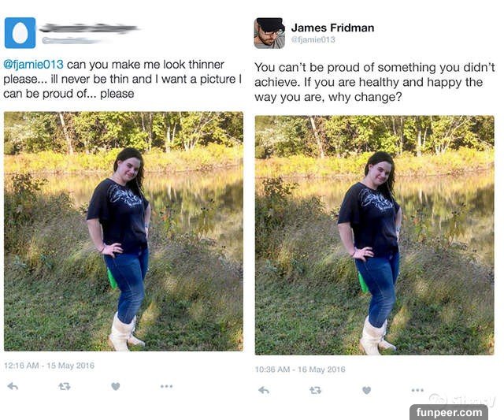Click the 12:16 AM - 15 May 2016 timestamp
Viewport: 504px width, 420px height.
pyautogui.click(x=49, y=366)
